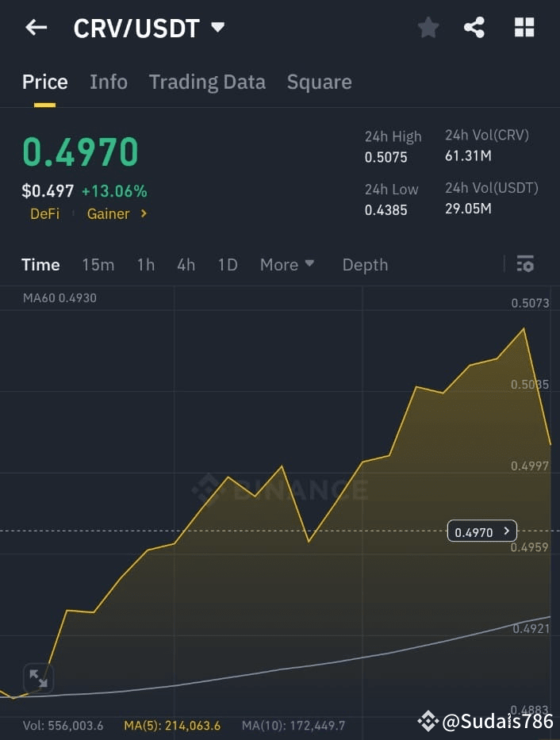Switch to the Trading Data tab
The height and width of the screenshot is (740, 560).
click(x=207, y=81)
